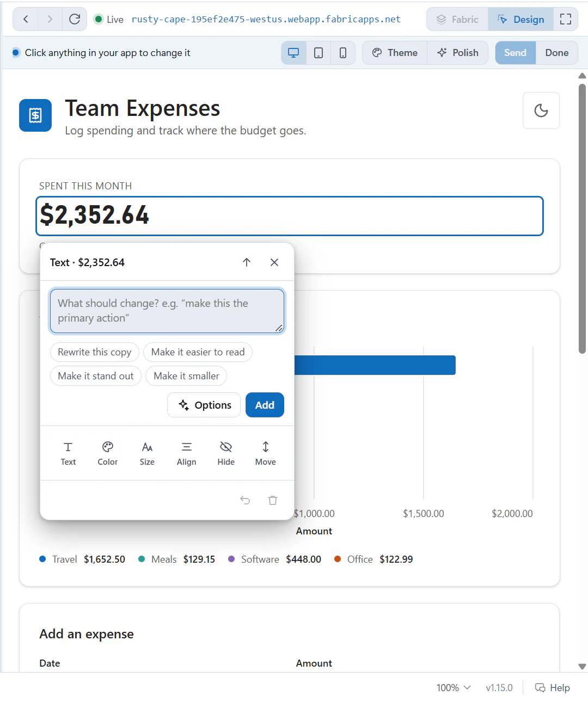
Task: Open the Help link
Action: coord(553,688)
